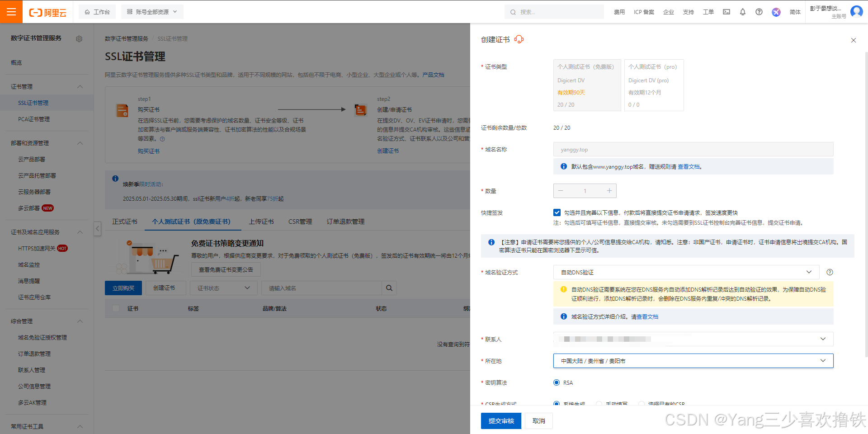Open the 产品文档 link

point(433,75)
